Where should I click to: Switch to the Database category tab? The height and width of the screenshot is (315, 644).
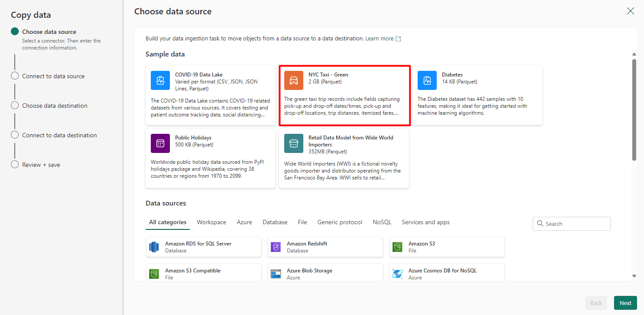pyautogui.click(x=275, y=222)
